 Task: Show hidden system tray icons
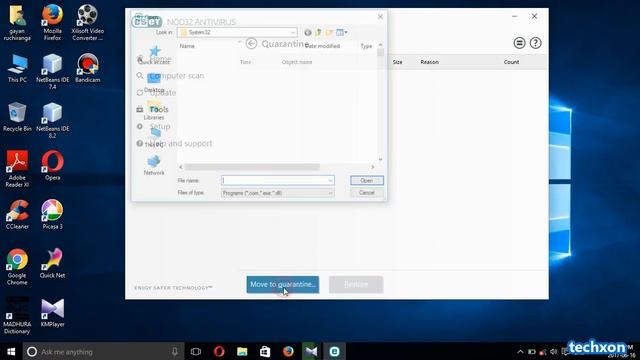(x=520, y=351)
